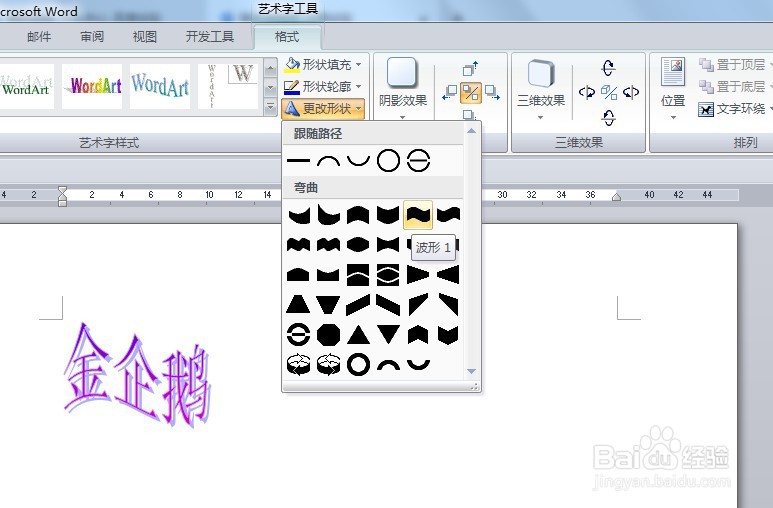Show the next row of WordArt styles
773x508 pixels.
(x=270, y=88)
